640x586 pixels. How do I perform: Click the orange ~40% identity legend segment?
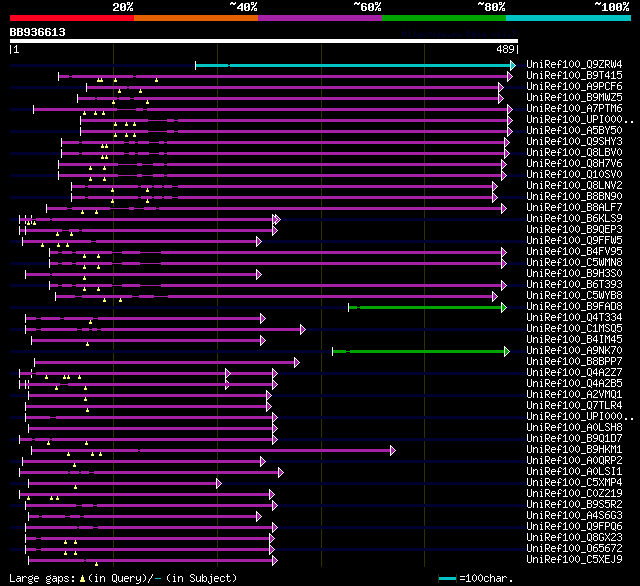point(196,18)
